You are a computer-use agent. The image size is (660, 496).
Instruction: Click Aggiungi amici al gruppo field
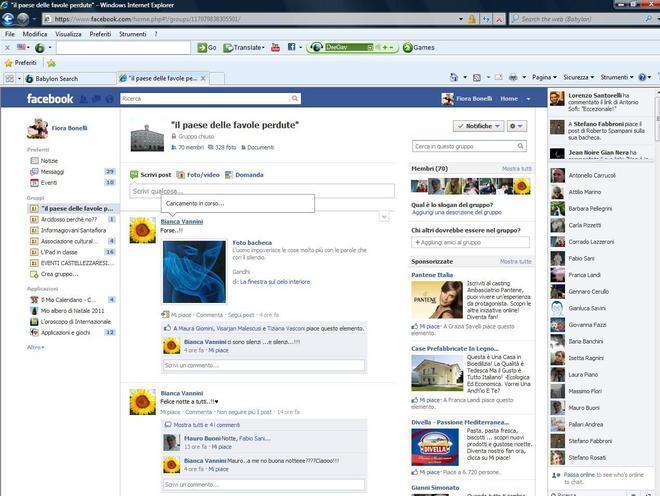tap(470, 243)
